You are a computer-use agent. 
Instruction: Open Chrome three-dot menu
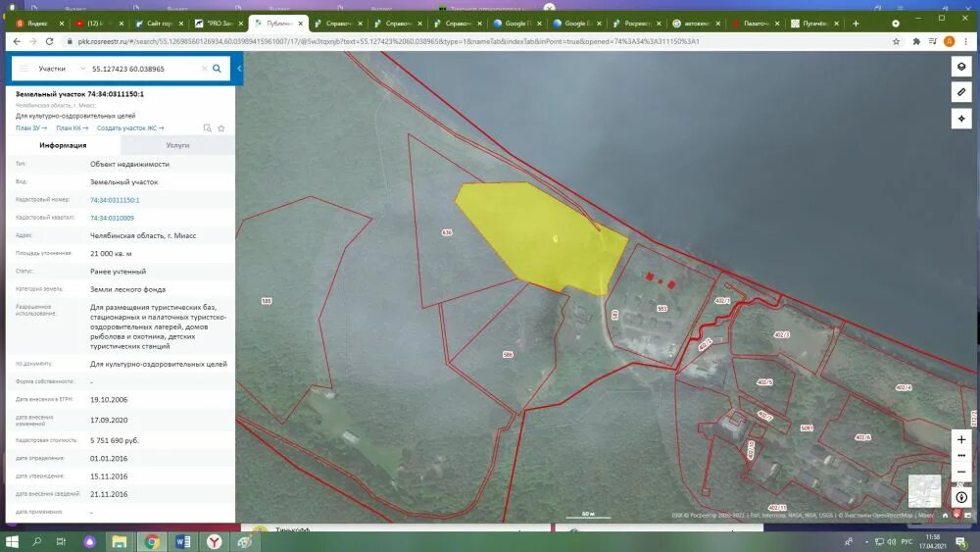pyautogui.click(x=966, y=41)
